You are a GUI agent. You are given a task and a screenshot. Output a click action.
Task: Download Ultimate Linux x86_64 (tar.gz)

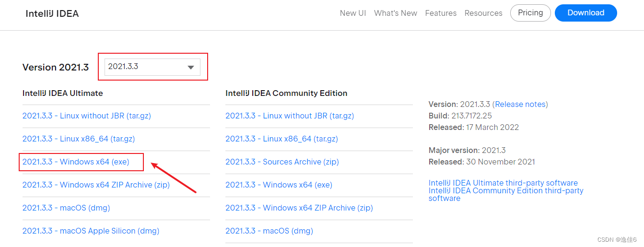[x=79, y=139]
